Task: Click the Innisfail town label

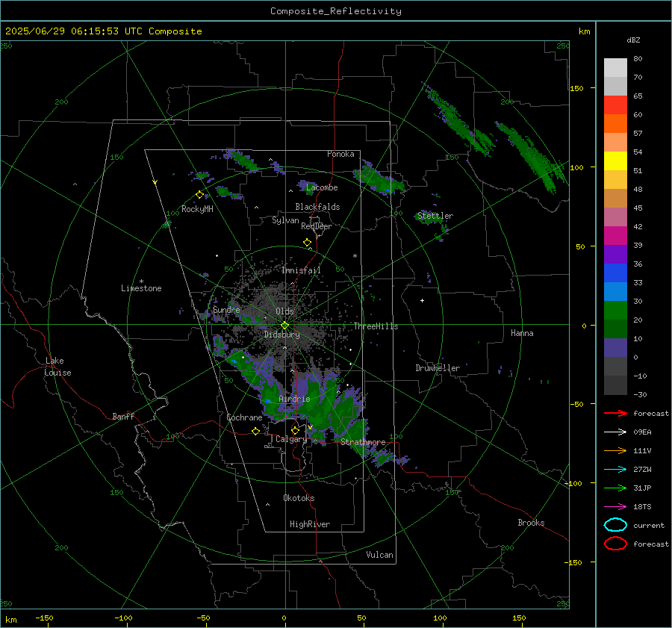Action: tap(301, 270)
